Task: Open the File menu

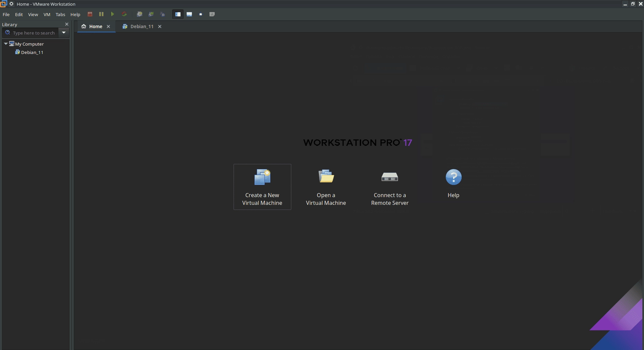Action: coord(6,14)
